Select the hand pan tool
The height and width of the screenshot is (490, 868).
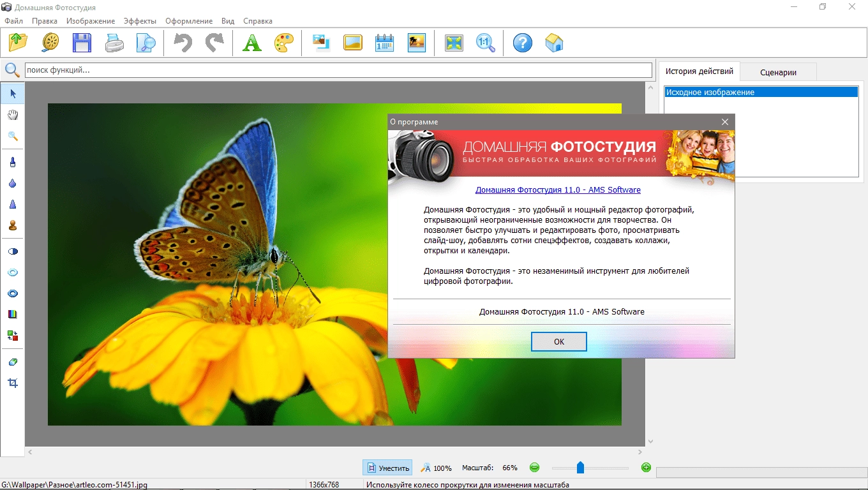click(13, 115)
